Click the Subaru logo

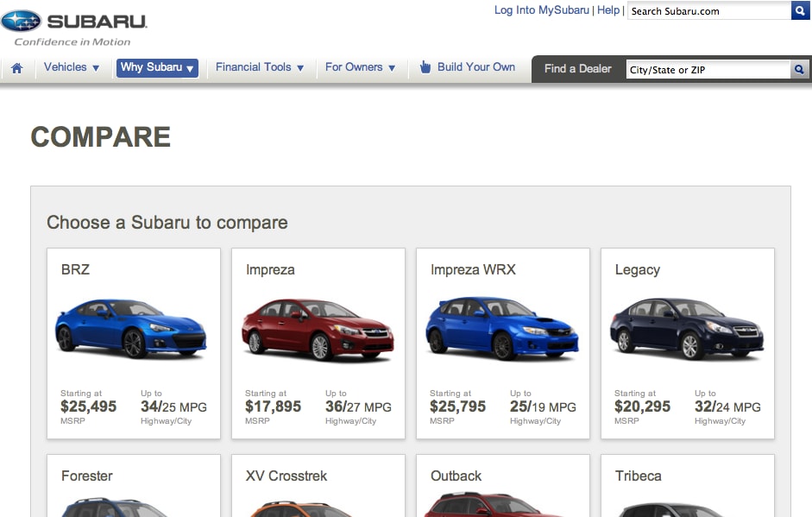click(x=79, y=28)
